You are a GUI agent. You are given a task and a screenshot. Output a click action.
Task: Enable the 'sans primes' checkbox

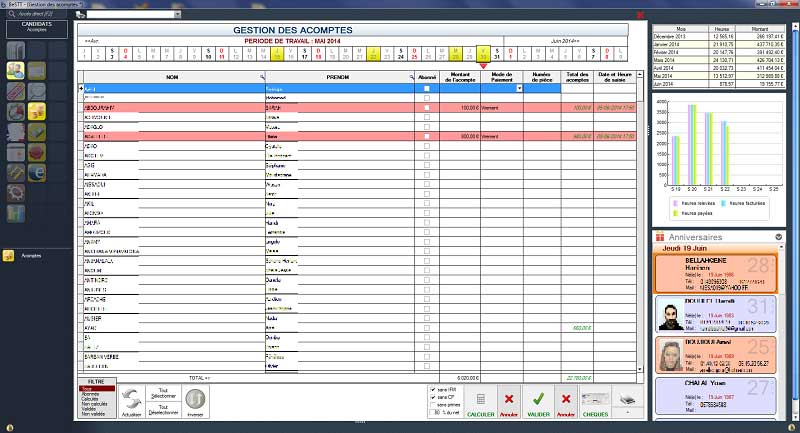pos(433,404)
